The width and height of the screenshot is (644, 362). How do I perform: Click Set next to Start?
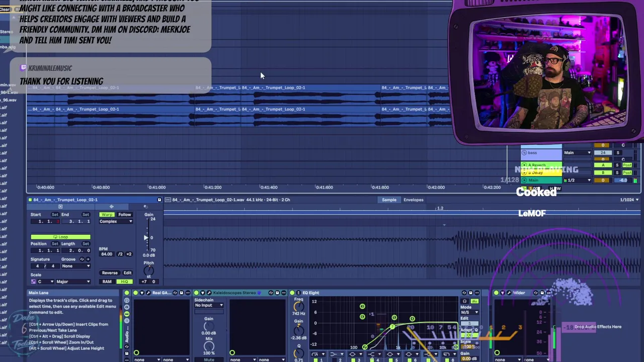55,215
